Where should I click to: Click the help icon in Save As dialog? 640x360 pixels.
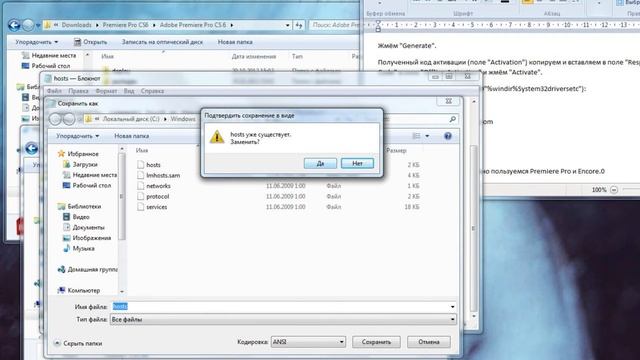(x=448, y=136)
